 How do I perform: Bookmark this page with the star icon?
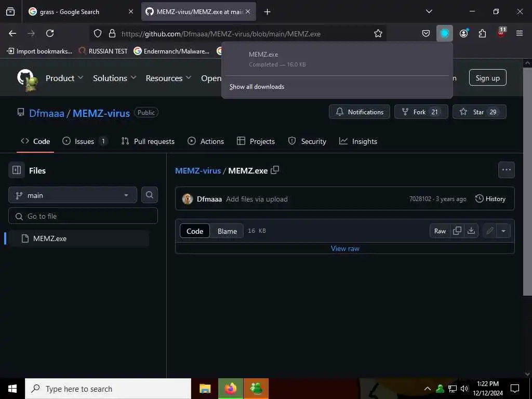click(378, 33)
